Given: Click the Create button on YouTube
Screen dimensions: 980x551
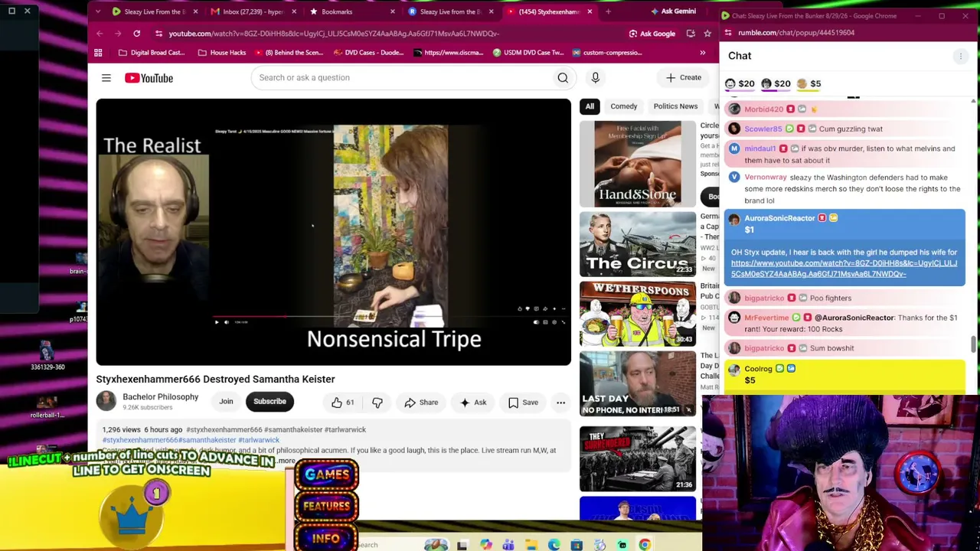Looking at the screenshot, I should 683,77.
